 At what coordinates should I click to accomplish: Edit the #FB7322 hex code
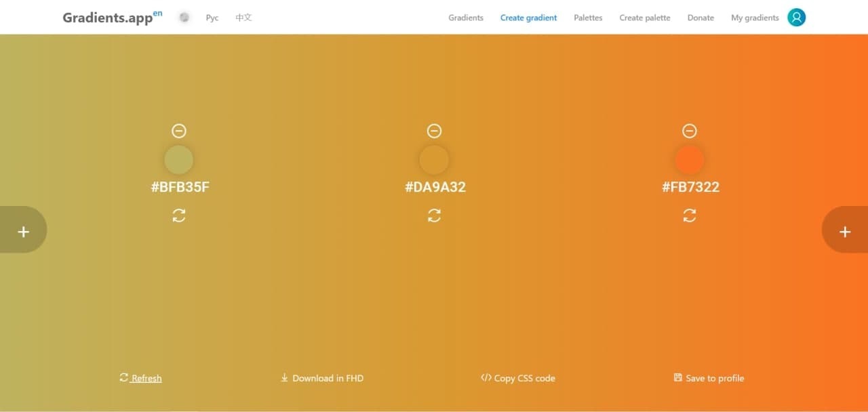690,187
